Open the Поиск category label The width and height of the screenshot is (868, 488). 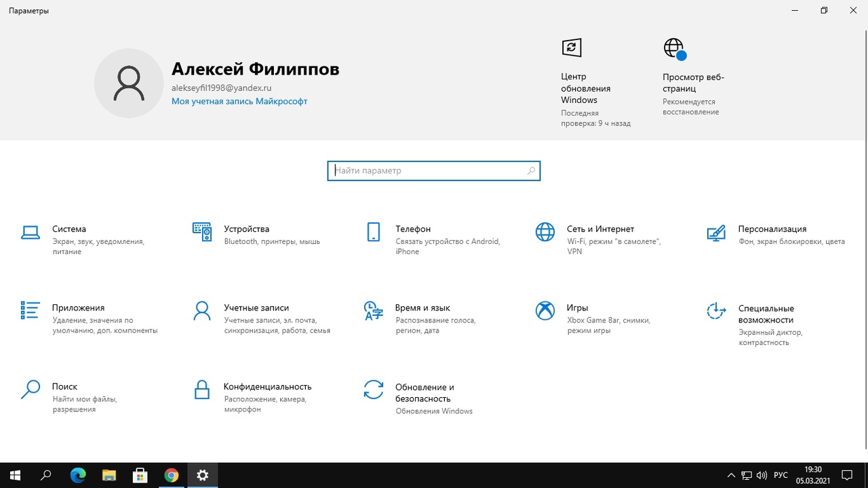click(x=65, y=386)
